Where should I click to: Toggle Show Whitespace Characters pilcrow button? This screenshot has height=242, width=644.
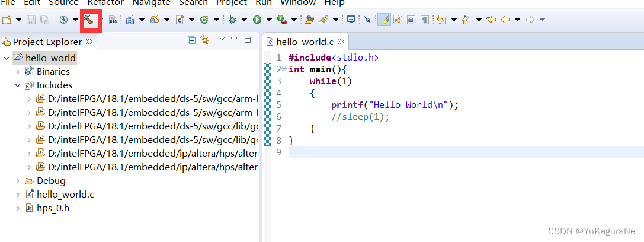(425, 20)
